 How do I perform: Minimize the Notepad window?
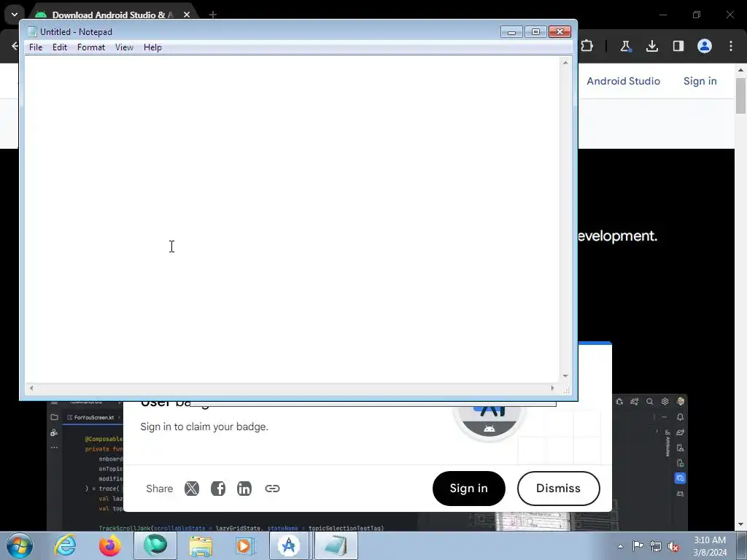coord(511,32)
